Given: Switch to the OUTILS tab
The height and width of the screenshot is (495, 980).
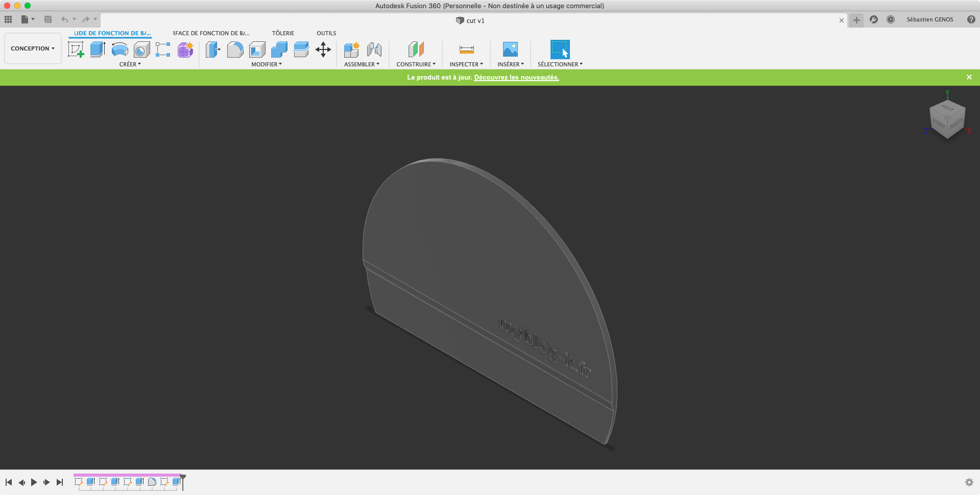Looking at the screenshot, I should point(326,33).
